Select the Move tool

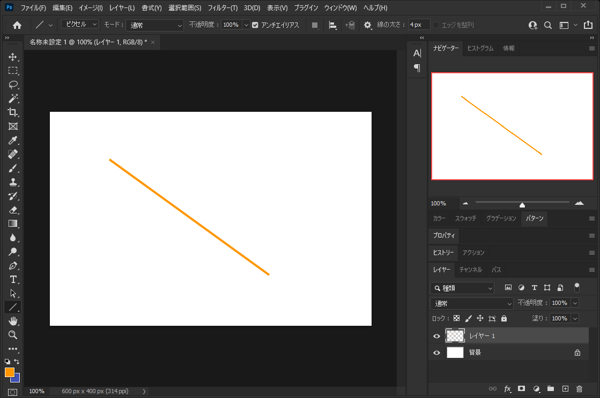coord(13,57)
